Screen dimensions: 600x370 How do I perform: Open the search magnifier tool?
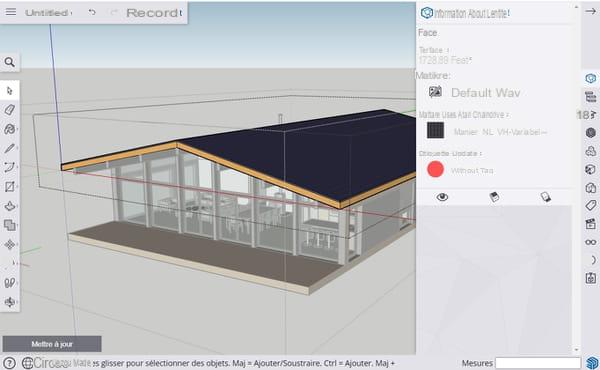[x=10, y=62]
